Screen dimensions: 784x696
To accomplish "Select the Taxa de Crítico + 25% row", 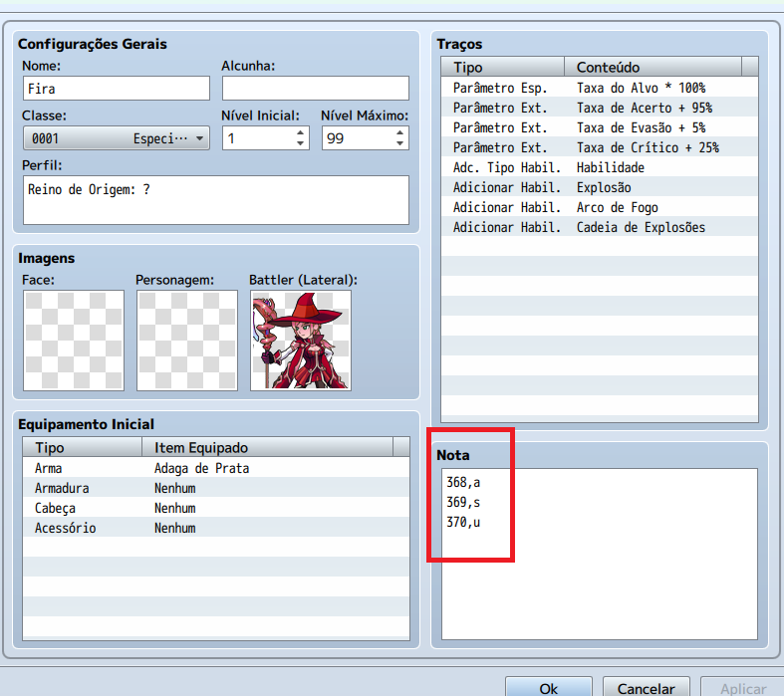I will 600,147.
